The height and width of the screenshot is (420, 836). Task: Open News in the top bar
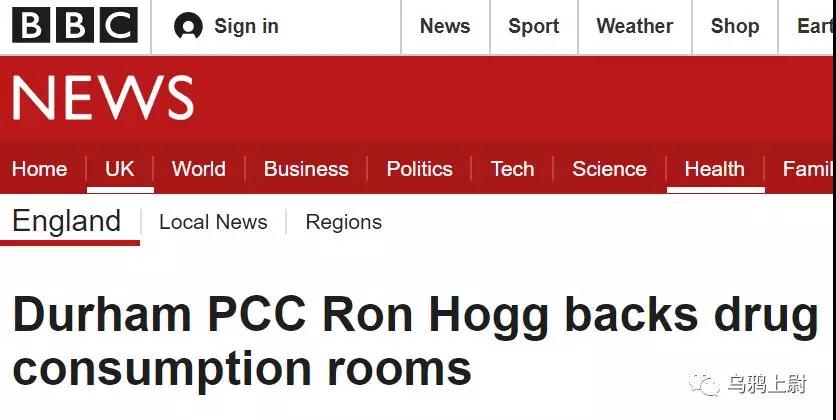pyautogui.click(x=445, y=26)
